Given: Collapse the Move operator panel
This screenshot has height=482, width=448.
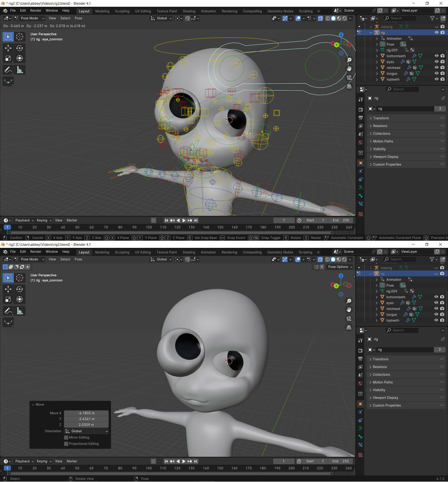Looking at the screenshot, I should (x=33, y=404).
